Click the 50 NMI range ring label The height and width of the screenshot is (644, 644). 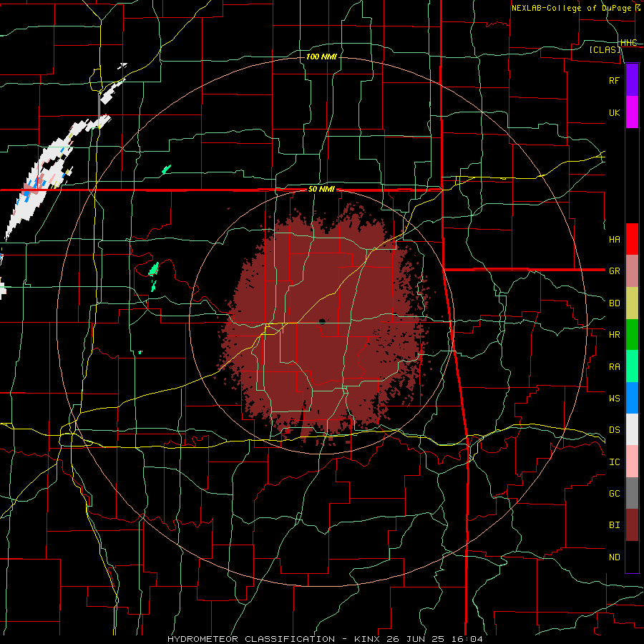pyautogui.click(x=321, y=189)
